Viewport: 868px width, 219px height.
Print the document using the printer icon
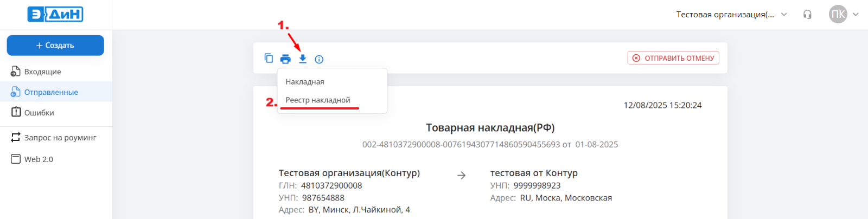285,59
